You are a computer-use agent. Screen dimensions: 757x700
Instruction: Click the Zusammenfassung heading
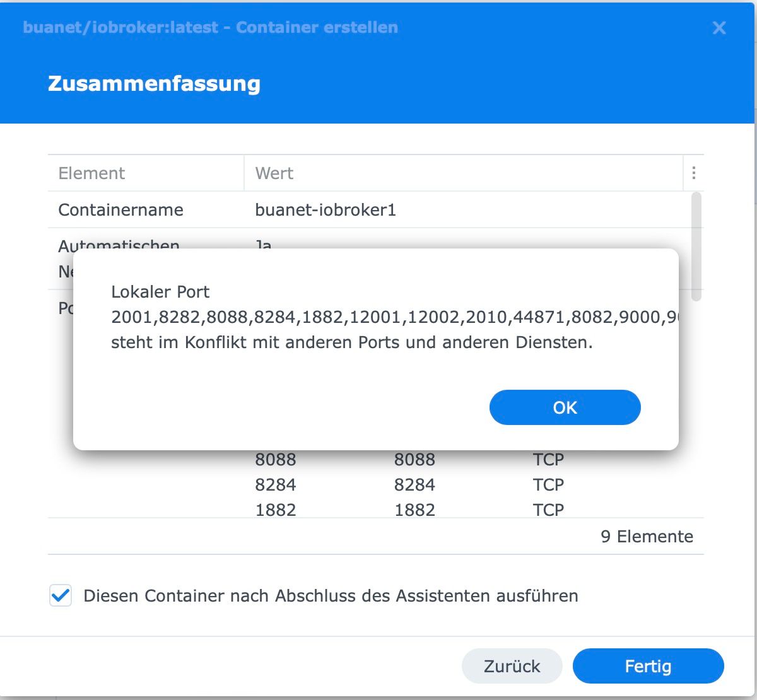(154, 84)
